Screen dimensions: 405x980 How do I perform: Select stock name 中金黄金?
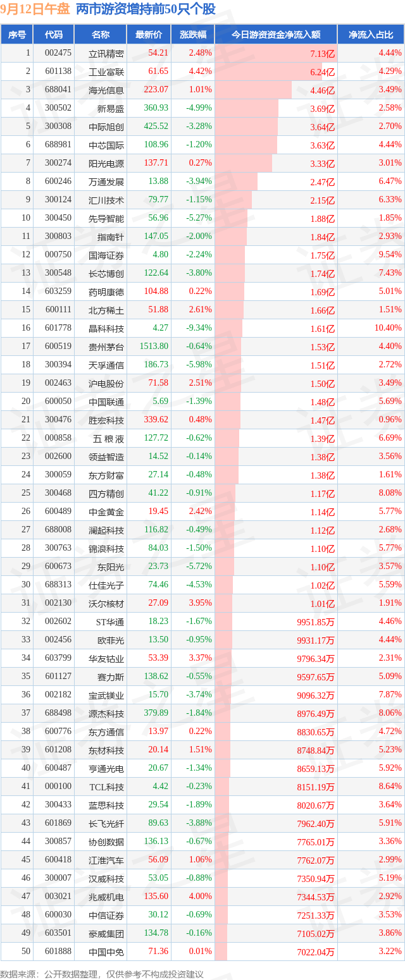pyautogui.click(x=106, y=512)
